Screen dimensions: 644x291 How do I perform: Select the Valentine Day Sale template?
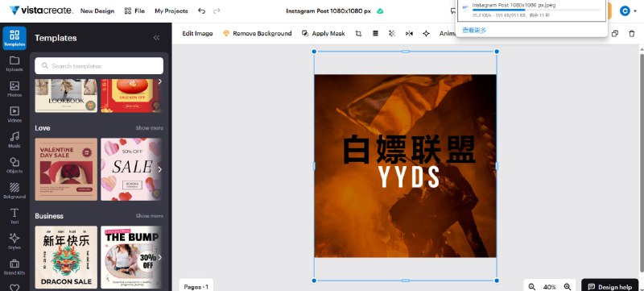click(x=66, y=169)
